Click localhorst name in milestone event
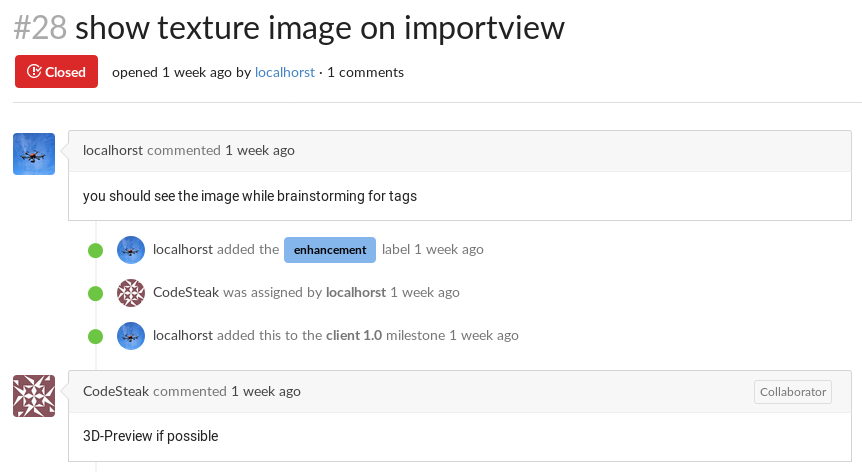Screen dimensions: 862x472 click(x=183, y=335)
